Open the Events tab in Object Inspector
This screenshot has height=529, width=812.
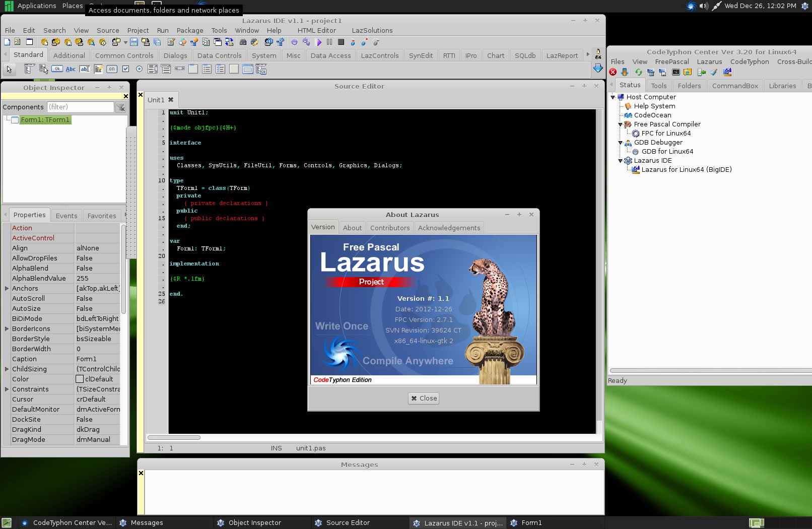[66, 216]
